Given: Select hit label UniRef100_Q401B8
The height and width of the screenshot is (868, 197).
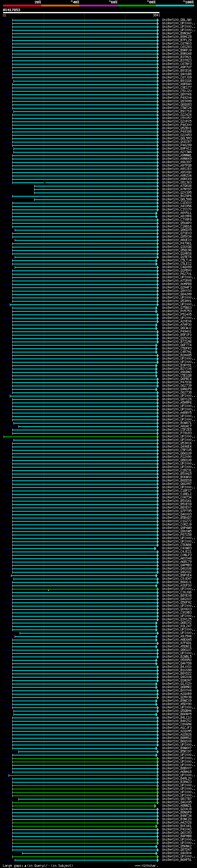Looking at the screenshot, I should [x=177, y=74].
